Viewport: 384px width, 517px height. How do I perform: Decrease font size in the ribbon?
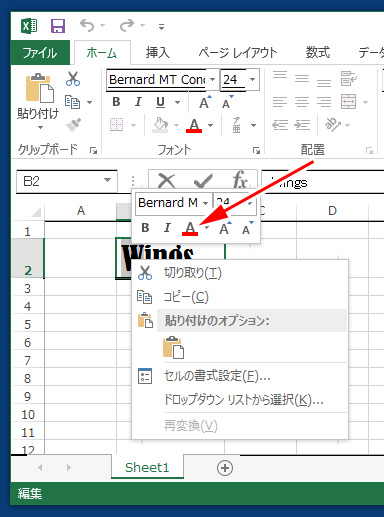click(227, 102)
